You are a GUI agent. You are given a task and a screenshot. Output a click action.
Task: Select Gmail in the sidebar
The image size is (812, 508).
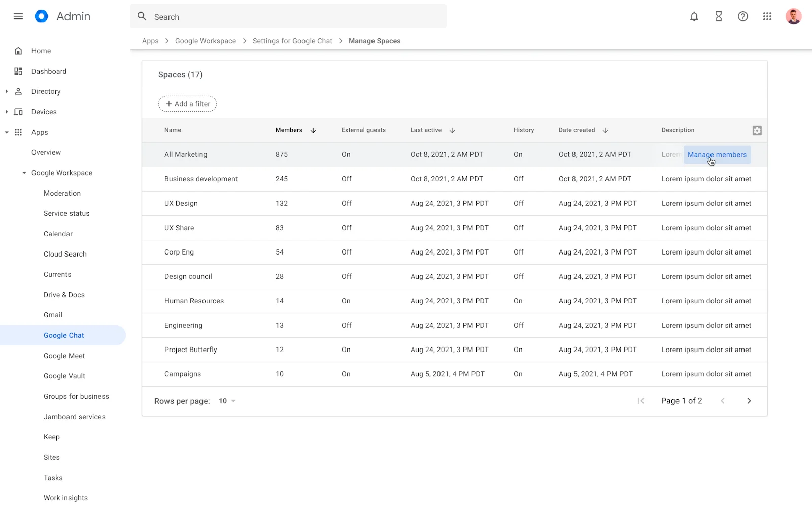[x=53, y=315]
